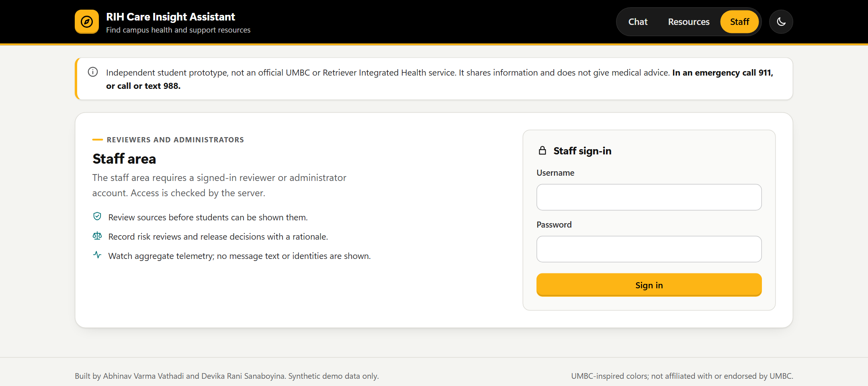Screen dimensions: 868x386
Task: Open the Chat tab
Action: [638, 22]
